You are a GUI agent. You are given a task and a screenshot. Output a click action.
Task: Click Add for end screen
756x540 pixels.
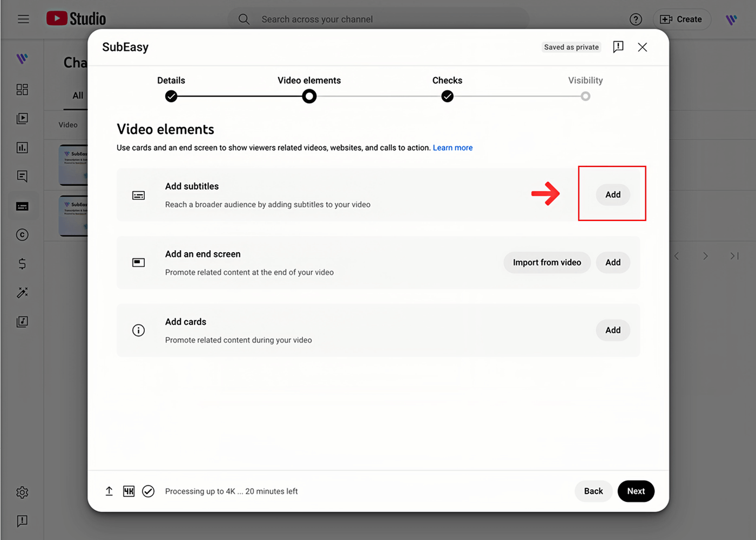pyautogui.click(x=613, y=262)
